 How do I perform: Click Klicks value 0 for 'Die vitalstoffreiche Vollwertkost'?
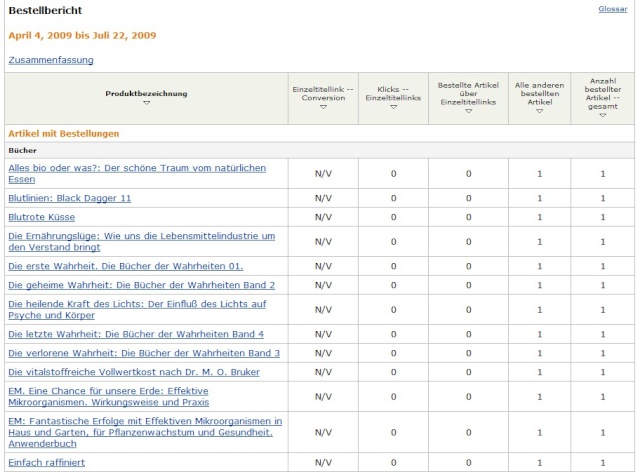point(393,372)
